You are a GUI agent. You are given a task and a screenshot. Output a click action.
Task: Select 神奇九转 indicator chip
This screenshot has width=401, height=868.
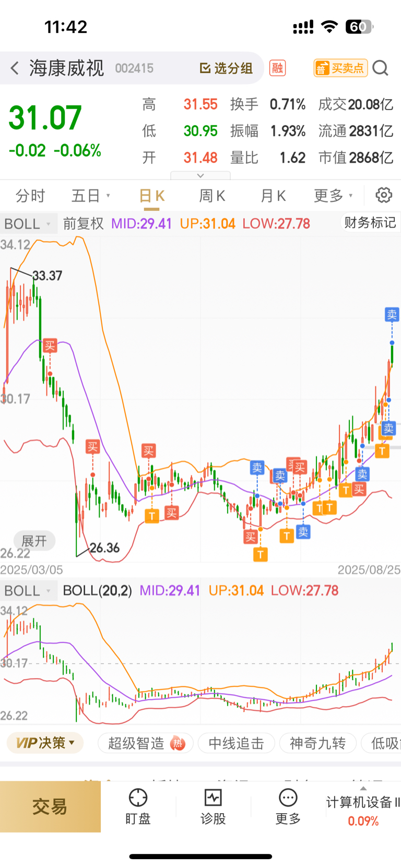pyautogui.click(x=317, y=743)
